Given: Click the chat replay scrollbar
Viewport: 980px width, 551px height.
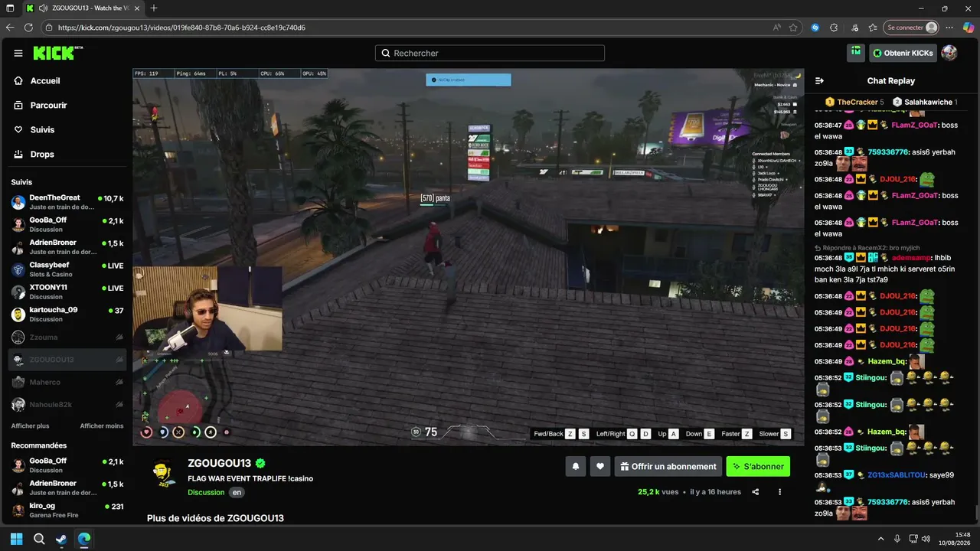Looking at the screenshot, I should pyautogui.click(x=976, y=512).
